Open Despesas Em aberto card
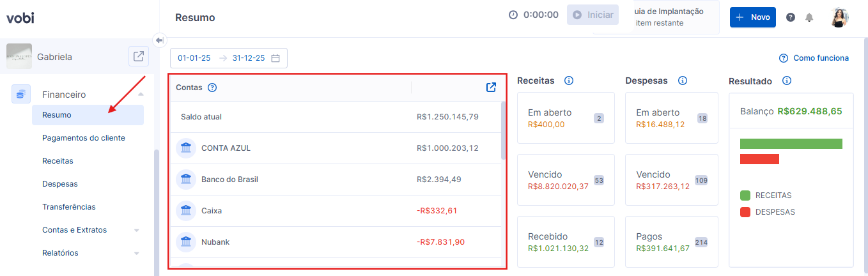Image resolution: width=868 pixels, height=276 pixels. click(x=672, y=118)
